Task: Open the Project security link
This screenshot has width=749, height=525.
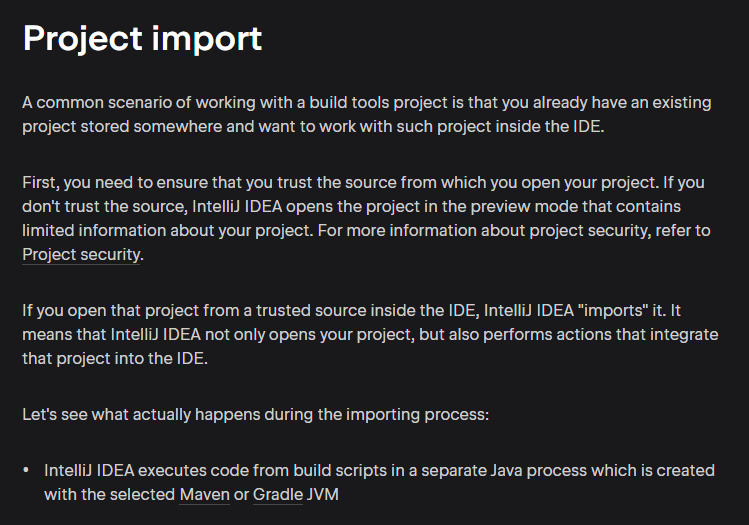Action: point(81,255)
